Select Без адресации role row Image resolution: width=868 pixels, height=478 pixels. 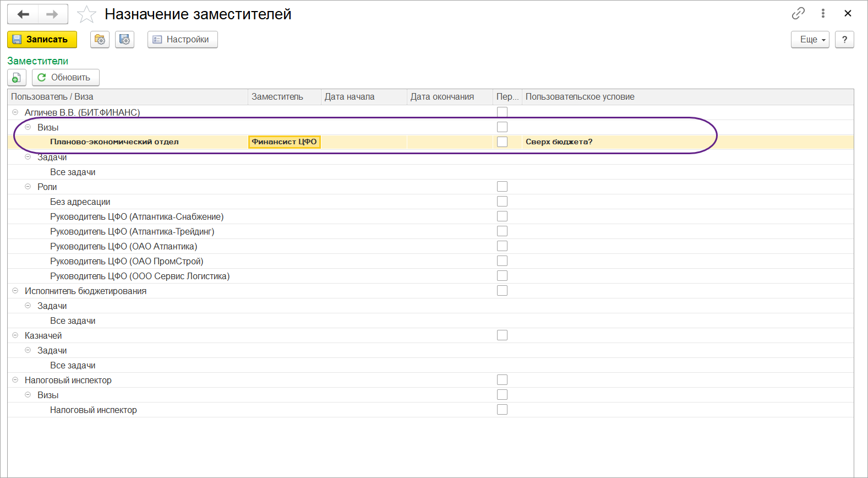[x=430, y=202]
